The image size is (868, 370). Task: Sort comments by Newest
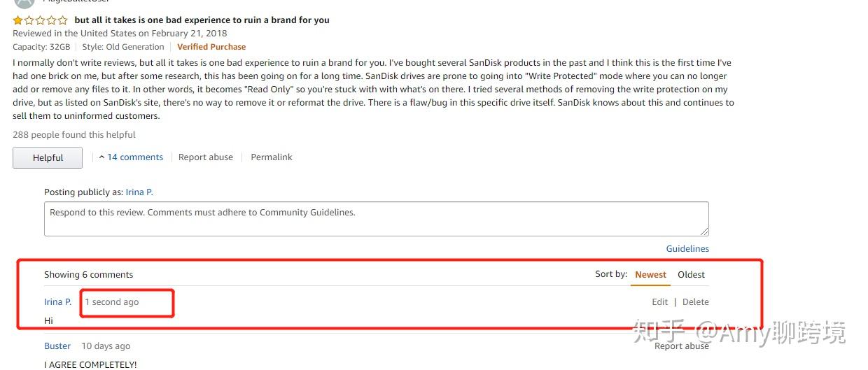tap(650, 275)
